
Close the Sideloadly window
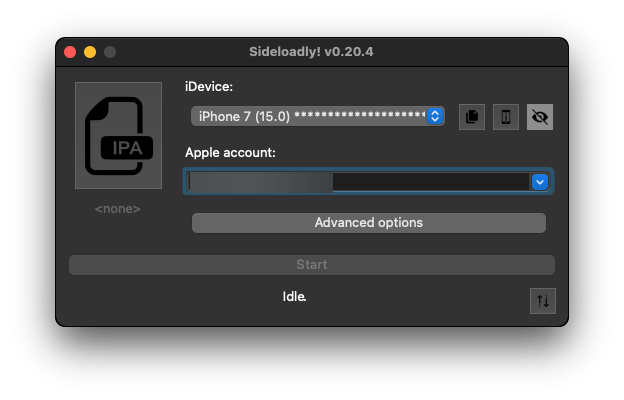coord(70,52)
